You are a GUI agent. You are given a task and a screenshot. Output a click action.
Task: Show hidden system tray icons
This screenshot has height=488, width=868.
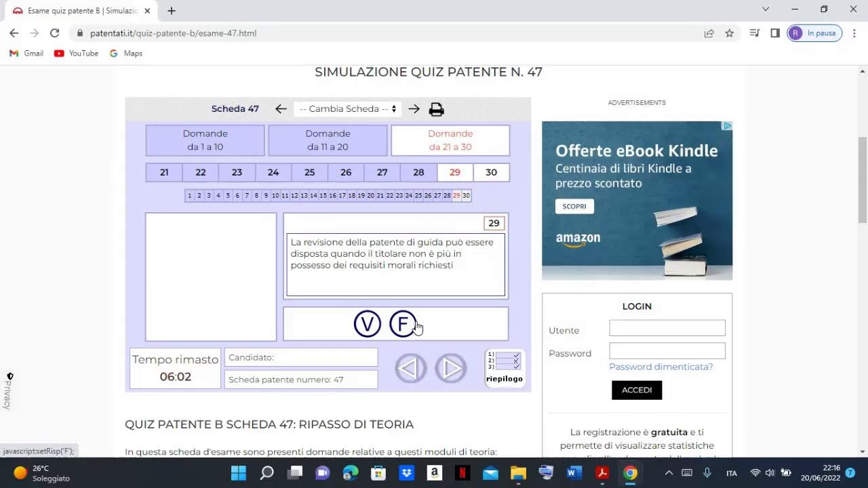pyautogui.click(x=669, y=472)
